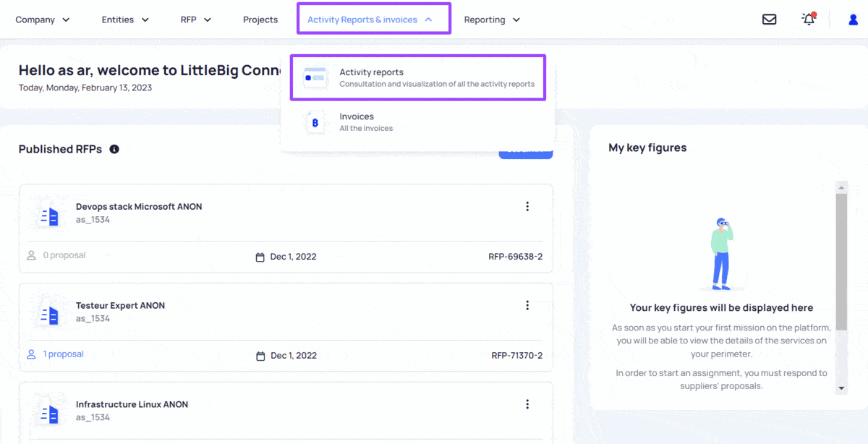Open kebab menu for Infrastructure Linux ANON
Image resolution: width=868 pixels, height=444 pixels.
[527, 404]
